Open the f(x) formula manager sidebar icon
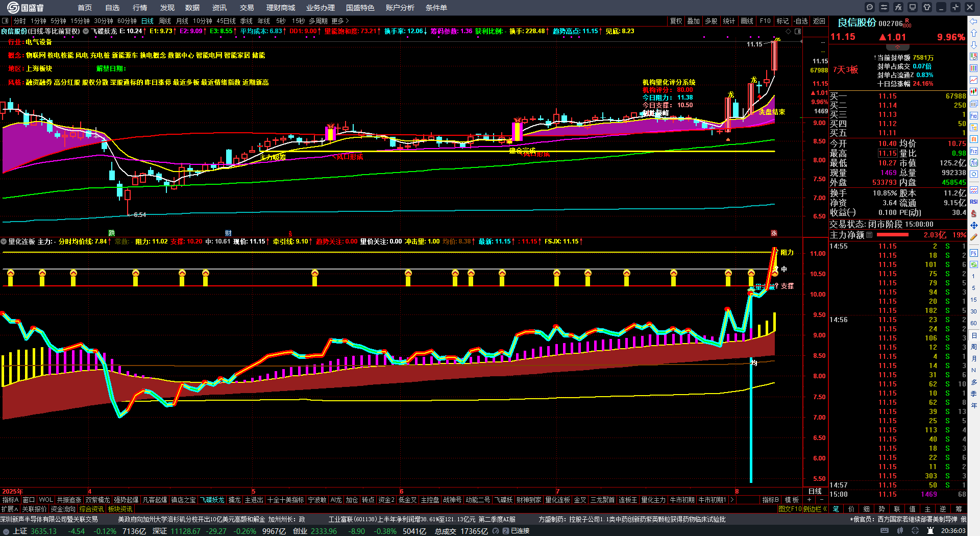 click(x=974, y=163)
